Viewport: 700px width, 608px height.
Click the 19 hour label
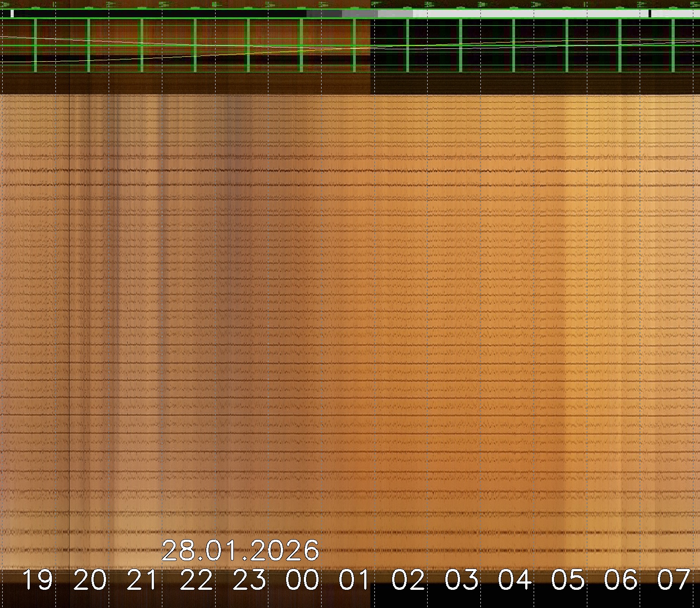point(37,580)
